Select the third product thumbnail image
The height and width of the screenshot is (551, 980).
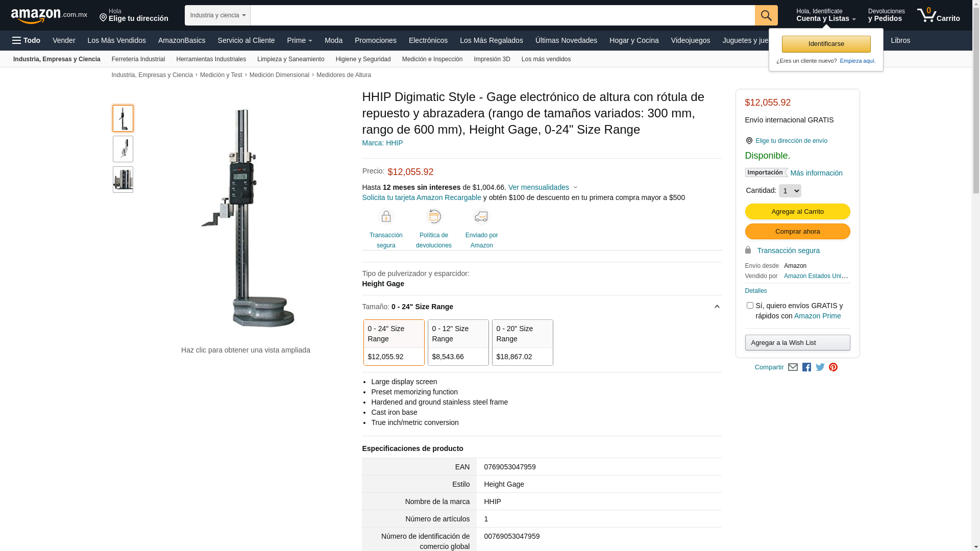[123, 180]
